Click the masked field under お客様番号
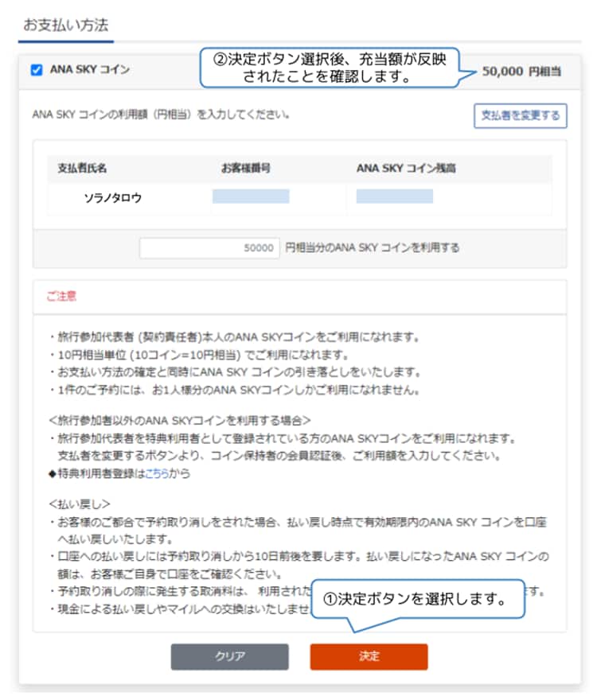The image size is (597, 700). click(x=251, y=196)
